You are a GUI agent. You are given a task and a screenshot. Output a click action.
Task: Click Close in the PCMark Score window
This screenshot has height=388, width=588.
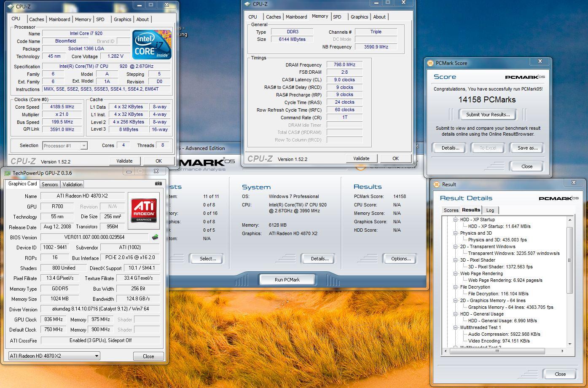coord(527,166)
